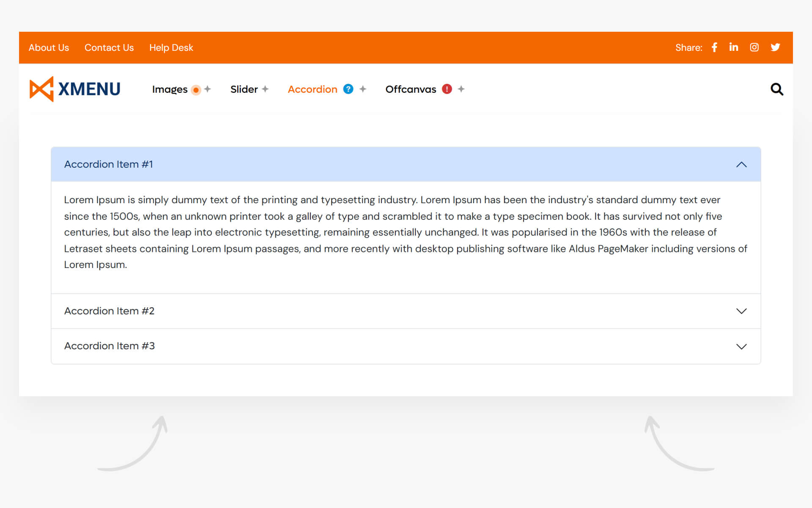812x508 pixels.
Task: Click the Twitter share icon
Action: pyautogui.click(x=775, y=47)
